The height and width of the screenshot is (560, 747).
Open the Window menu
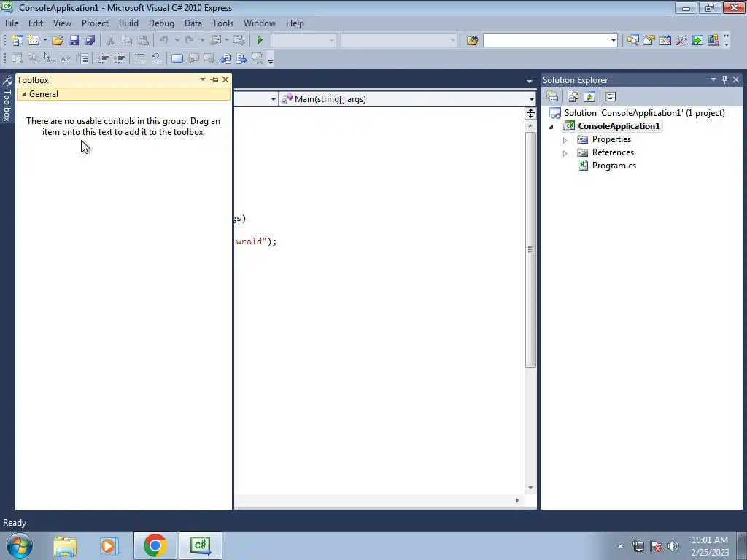click(x=259, y=23)
